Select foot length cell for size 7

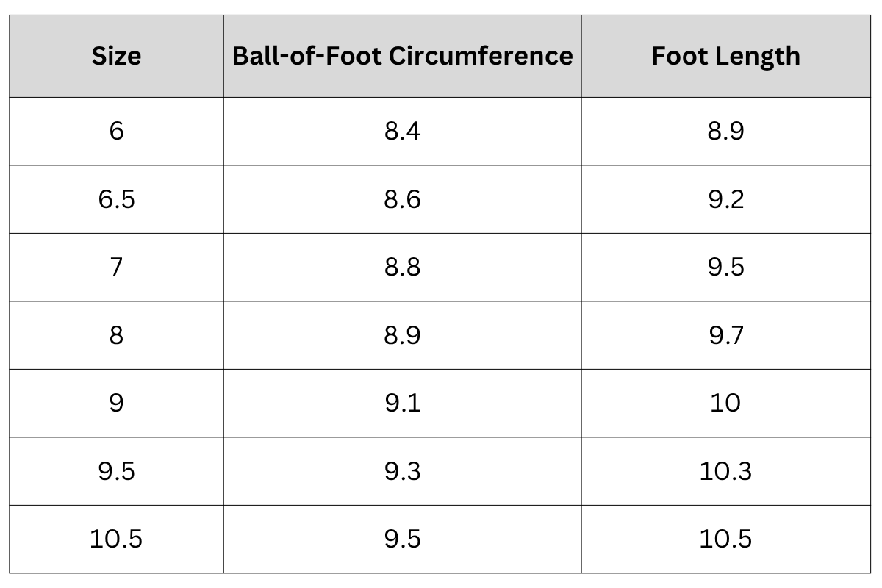pyautogui.click(x=725, y=268)
